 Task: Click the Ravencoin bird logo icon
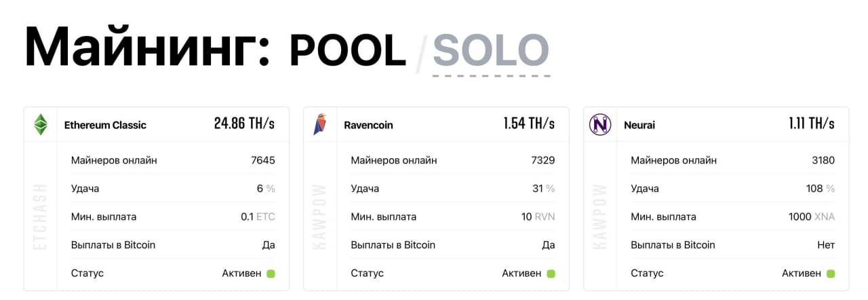(x=320, y=124)
